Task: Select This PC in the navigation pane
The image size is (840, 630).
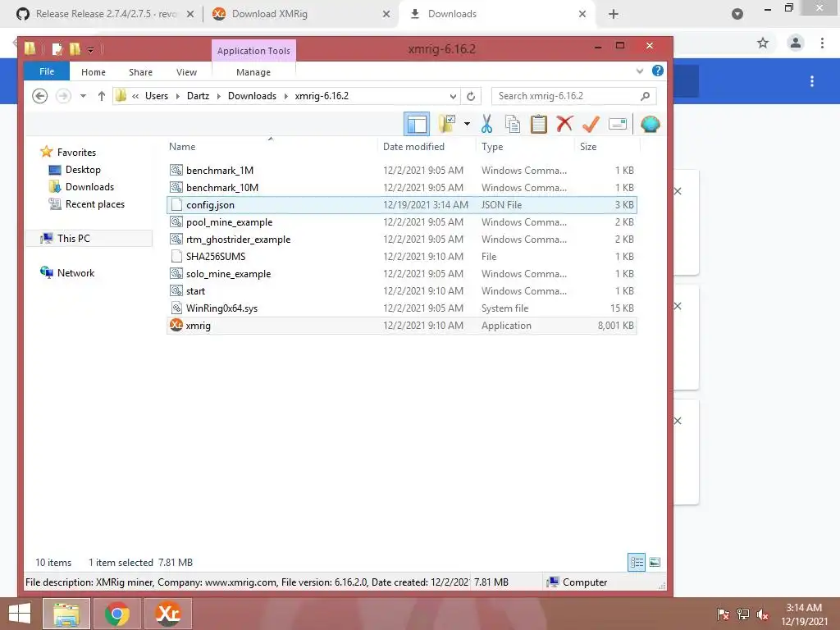Action: tap(73, 239)
